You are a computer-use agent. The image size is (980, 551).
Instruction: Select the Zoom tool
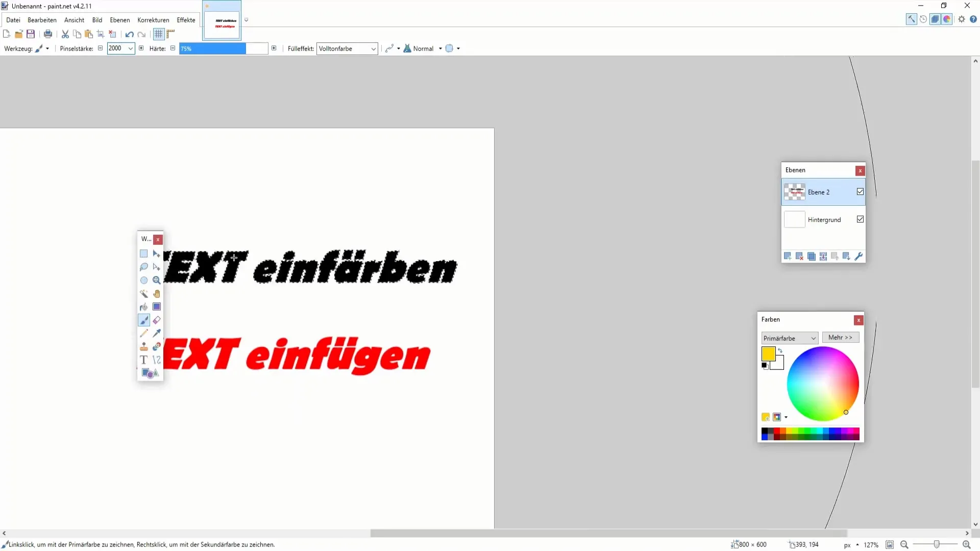point(156,280)
